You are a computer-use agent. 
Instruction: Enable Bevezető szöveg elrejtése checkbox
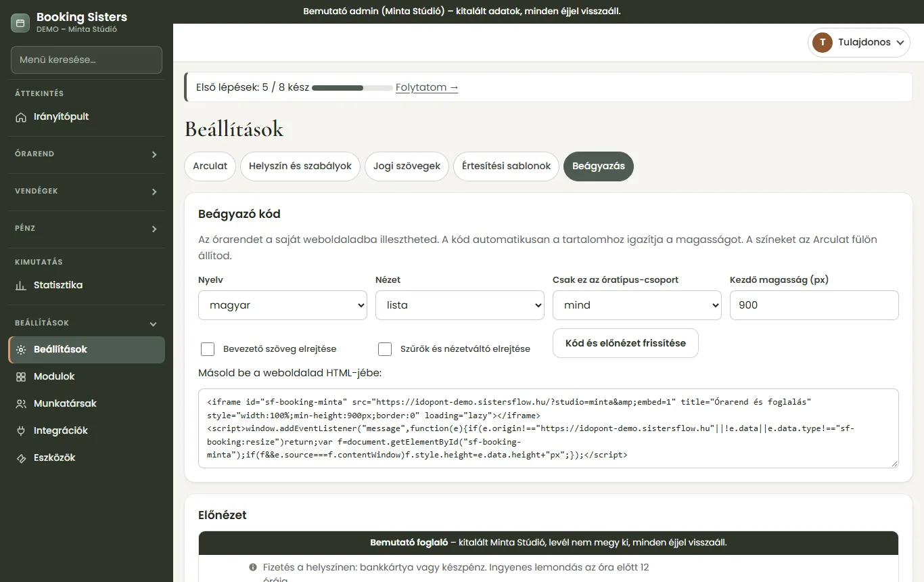point(208,349)
